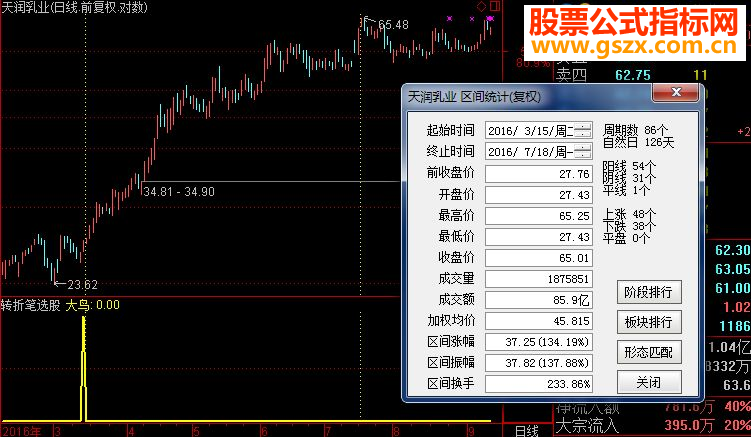Click the 区间振幅 value 137.88%

[539, 363]
